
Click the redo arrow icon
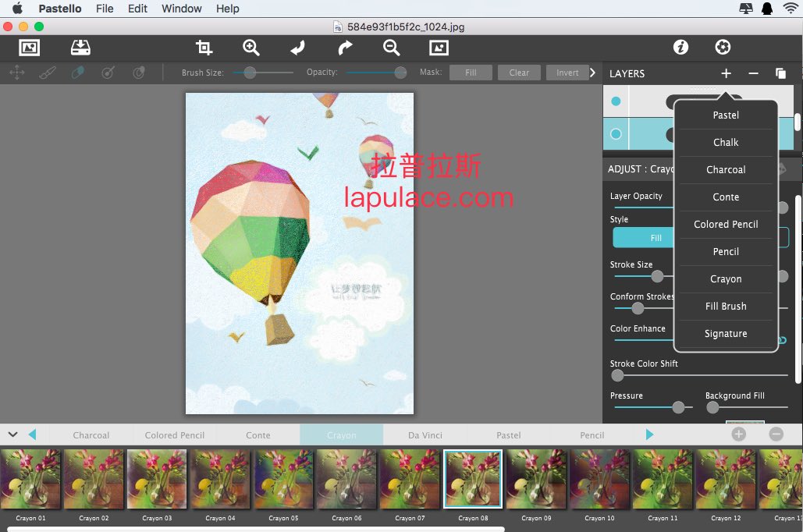pos(345,48)
